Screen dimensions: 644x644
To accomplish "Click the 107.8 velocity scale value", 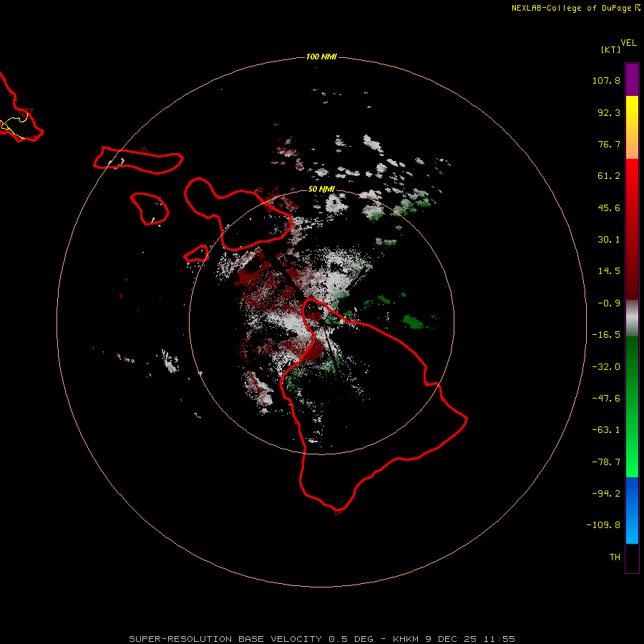I will point(606,80).
